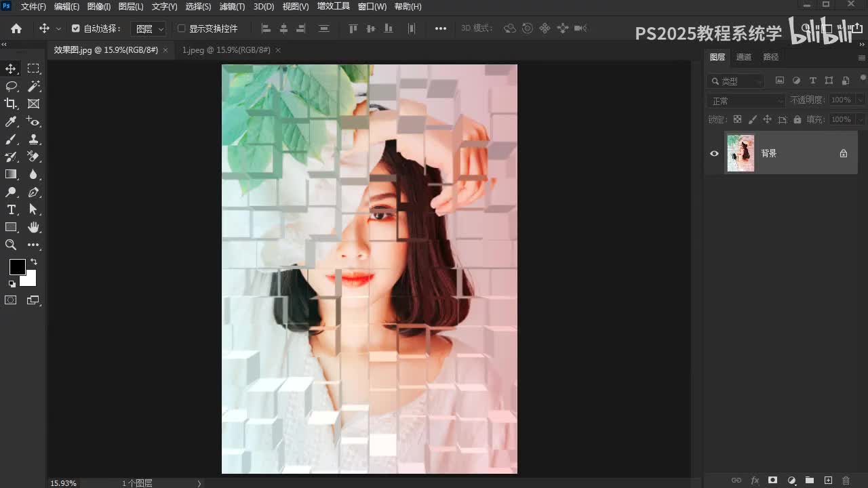
Task: Click the foreground color swatch
Action: (x=17, y=267)
